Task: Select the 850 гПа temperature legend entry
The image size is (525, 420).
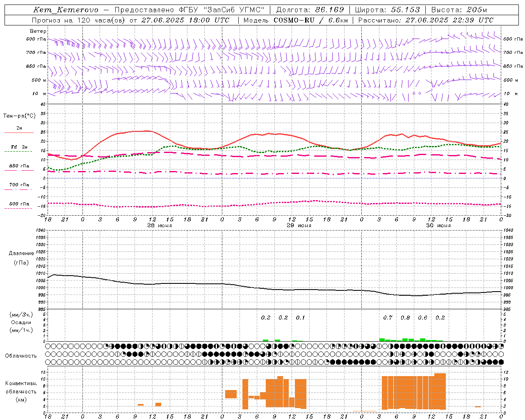Action: click(x=19, y=166)
